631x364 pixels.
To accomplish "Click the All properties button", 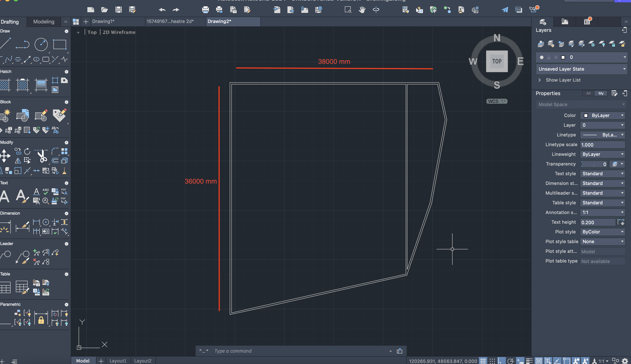I will pyautogui.click(x=588, y=93).
